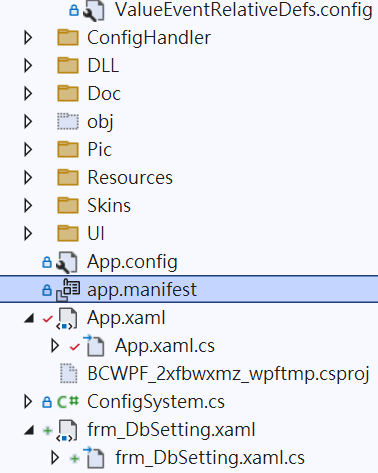The height and width of the screenshot is (473, 378).
Task: Select the App.xaml file name
Action: [126, 318]
